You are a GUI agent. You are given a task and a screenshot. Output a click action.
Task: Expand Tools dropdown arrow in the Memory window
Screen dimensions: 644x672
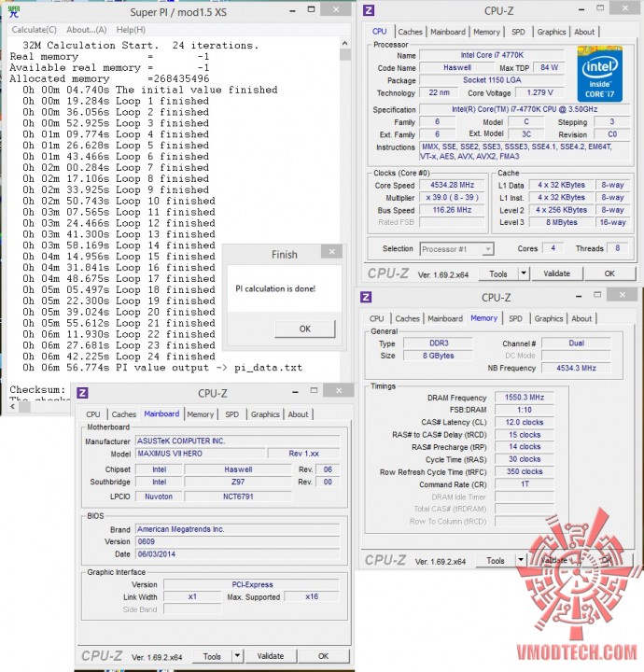click(x=521, y=560)
